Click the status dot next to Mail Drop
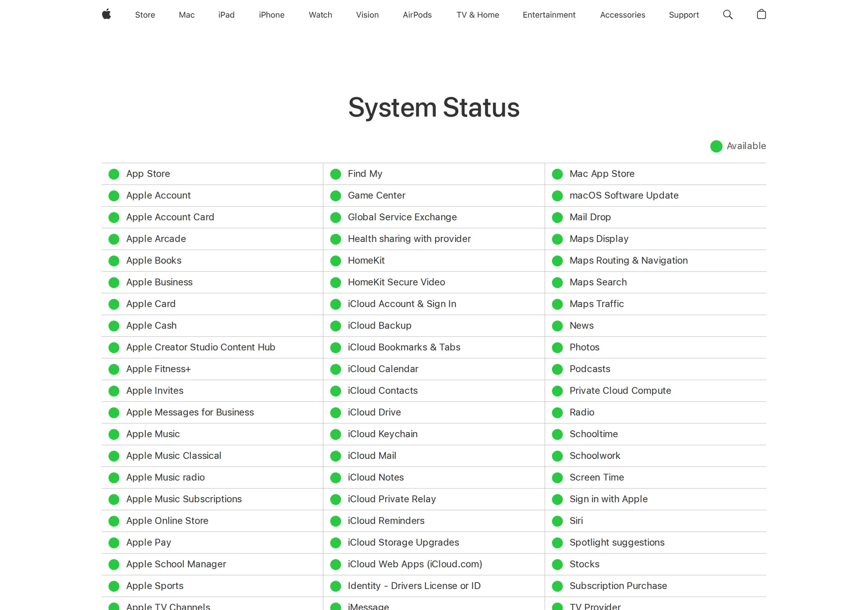Image resolution: width=868 pixels, height=610 pixels. point(557,217)
